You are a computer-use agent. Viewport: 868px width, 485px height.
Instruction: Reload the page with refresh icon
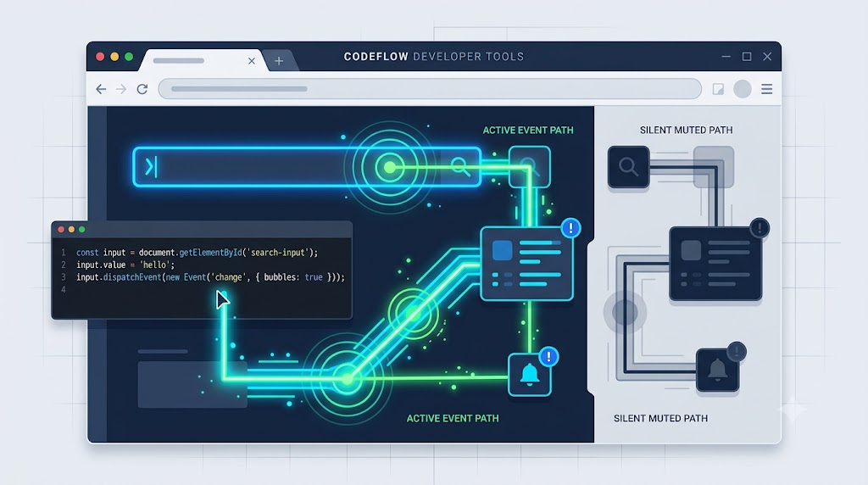click(142, 89)
